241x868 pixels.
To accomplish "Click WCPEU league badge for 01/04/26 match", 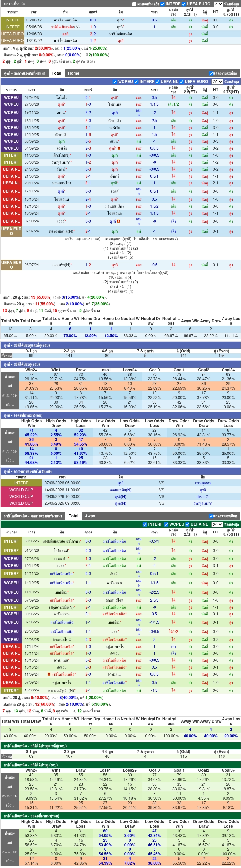I will pos(12,98).
